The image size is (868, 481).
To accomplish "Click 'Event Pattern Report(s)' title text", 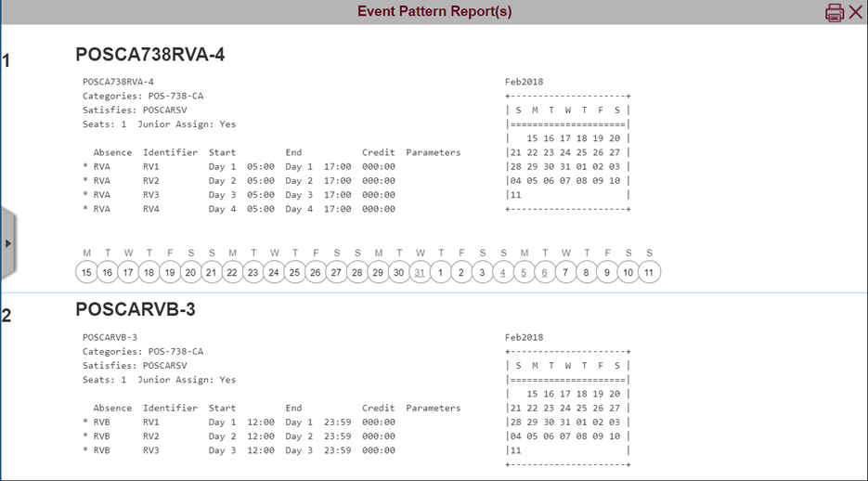I will [434, 11].
